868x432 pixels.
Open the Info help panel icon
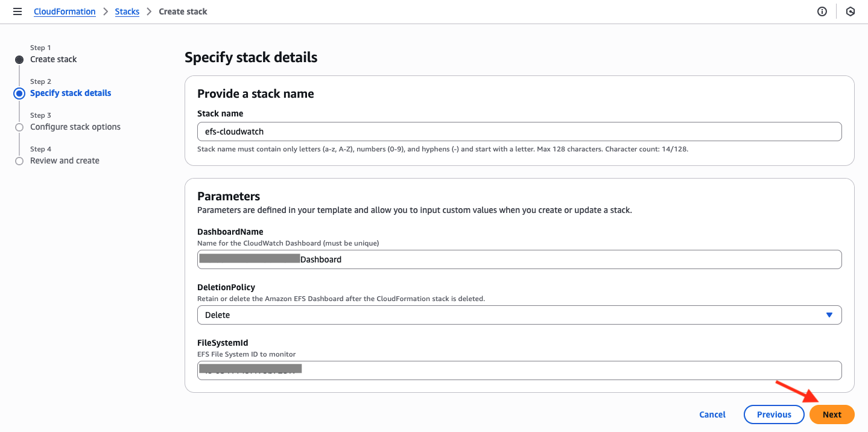pos(822,11)
